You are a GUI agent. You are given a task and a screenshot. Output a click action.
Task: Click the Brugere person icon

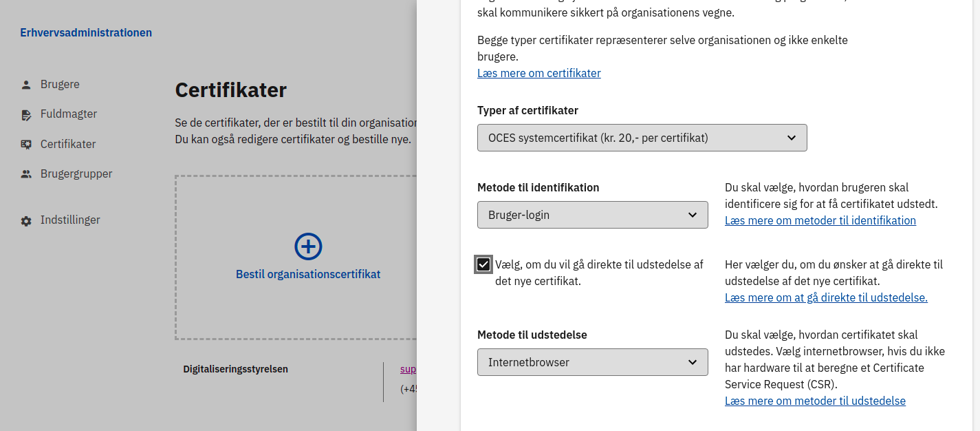(x=26, y=85)
